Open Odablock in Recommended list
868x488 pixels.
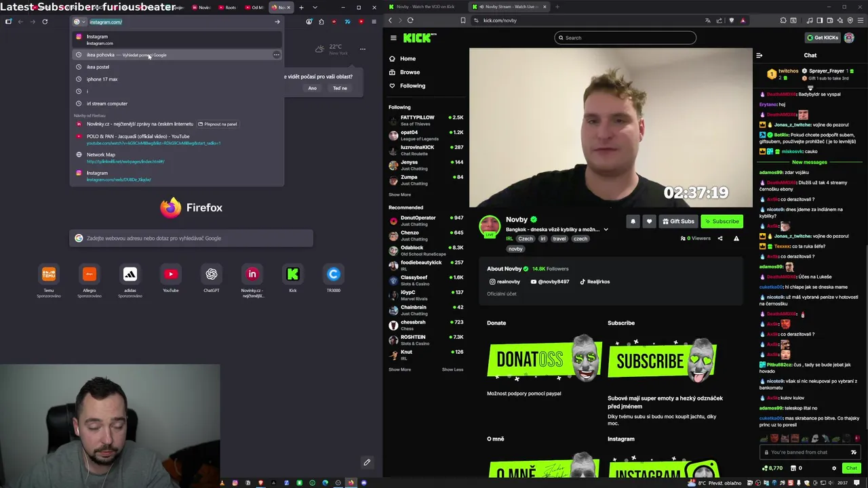[x=426, y=250]
